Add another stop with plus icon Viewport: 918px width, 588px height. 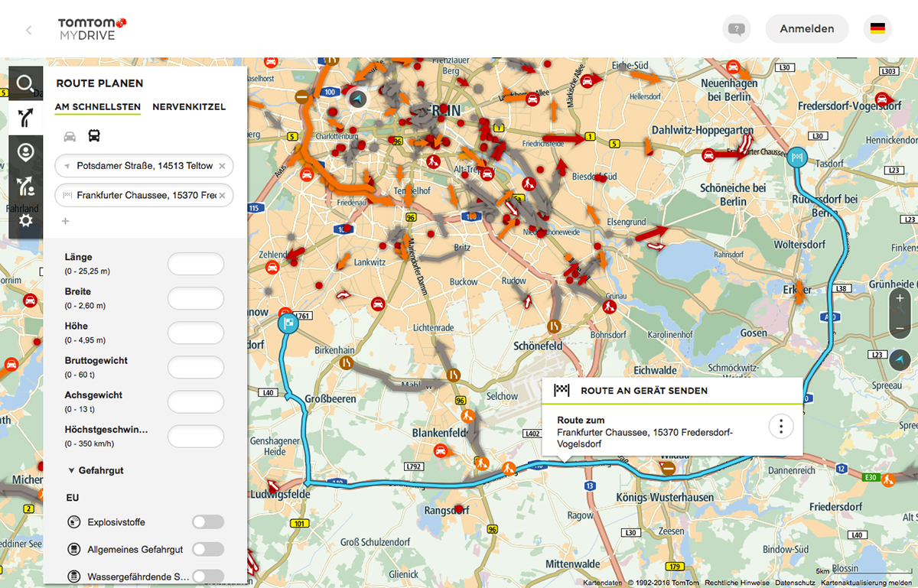click(65, 221)
